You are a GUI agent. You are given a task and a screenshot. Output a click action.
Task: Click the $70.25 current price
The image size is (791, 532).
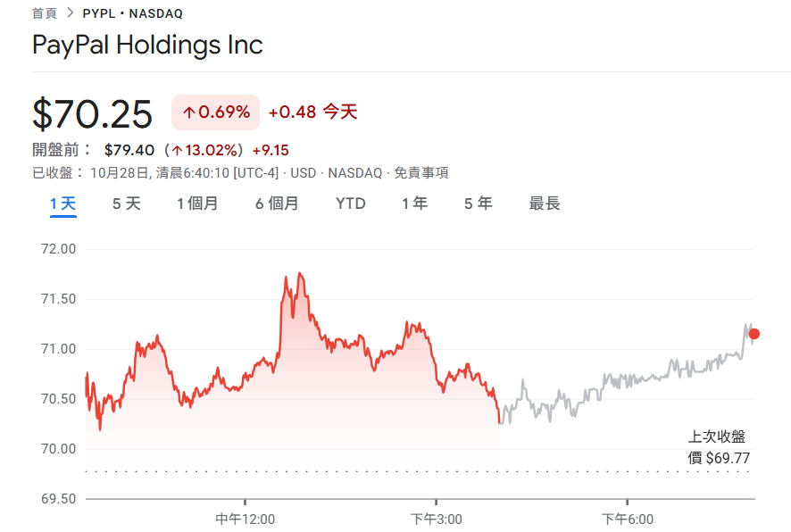tap(93, 113)
